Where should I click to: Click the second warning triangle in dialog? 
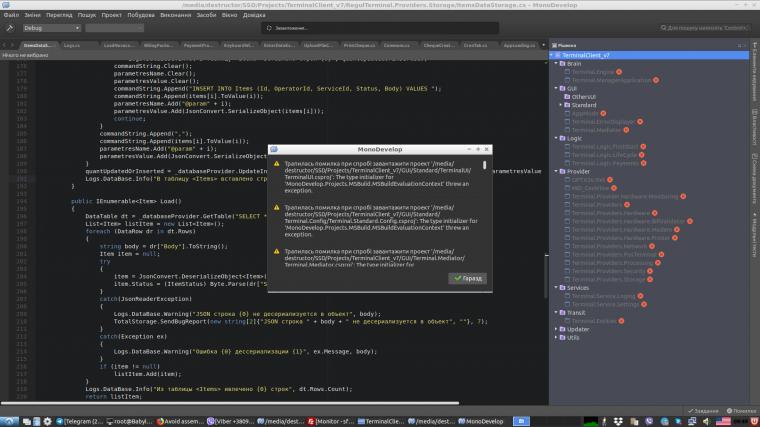point(276,207)
